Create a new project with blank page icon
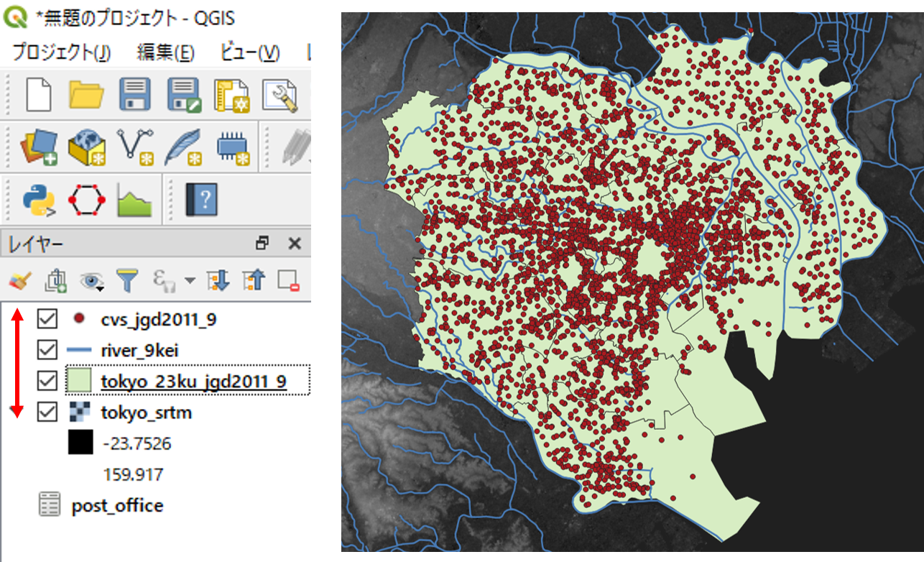The height and width of the screenshot is (562, 924). 39,94
